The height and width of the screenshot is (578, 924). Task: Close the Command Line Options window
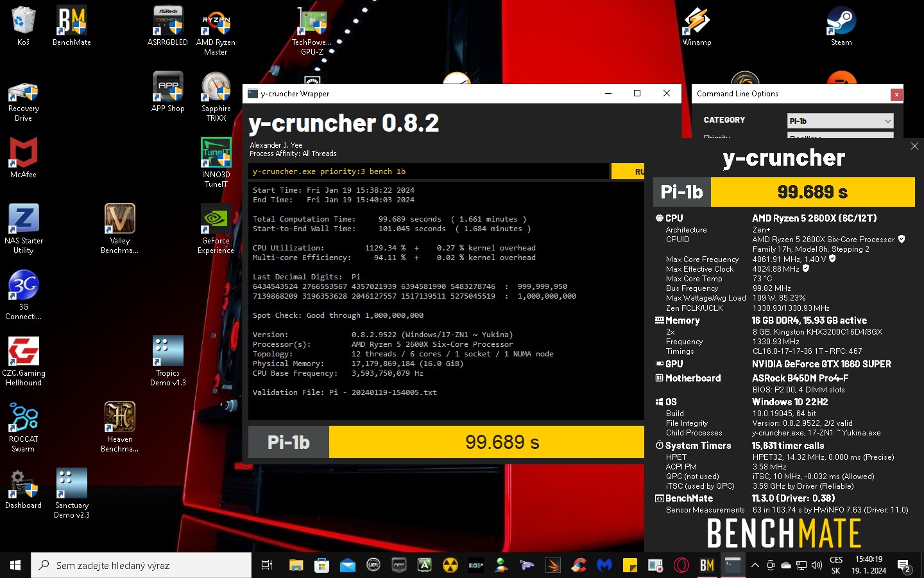[x=896, y=94]
